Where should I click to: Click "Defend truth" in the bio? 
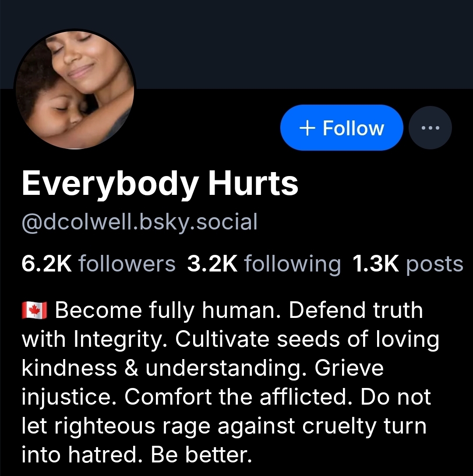(356, 310)
